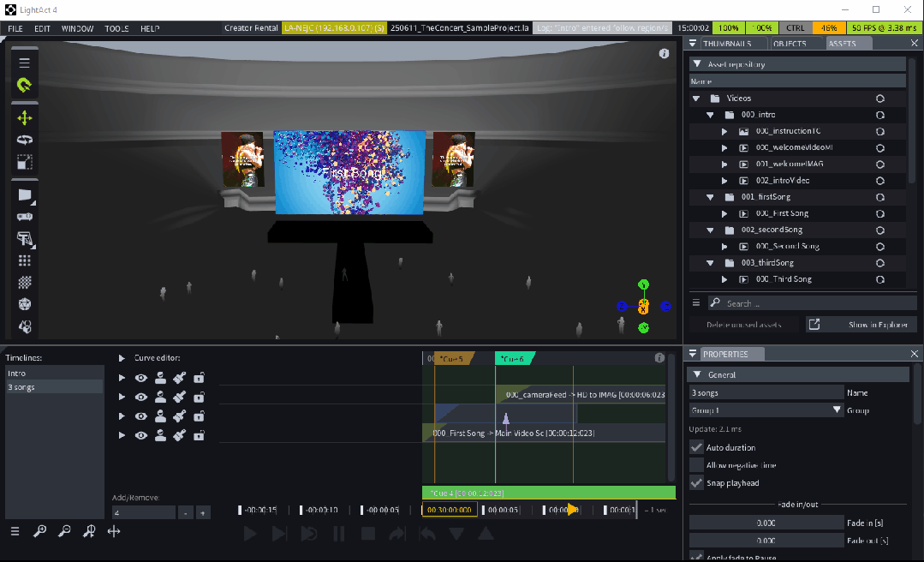The image size is (924, 562).
Task: Click the icosahedron 3D model icon
Action: pyautogui.click(x=24, y=304)
